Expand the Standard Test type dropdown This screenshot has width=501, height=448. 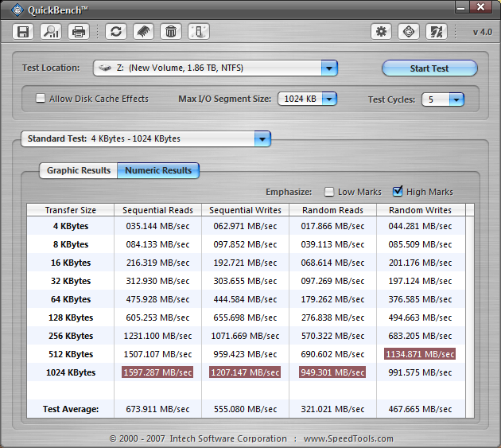click(x=262, y=138)
